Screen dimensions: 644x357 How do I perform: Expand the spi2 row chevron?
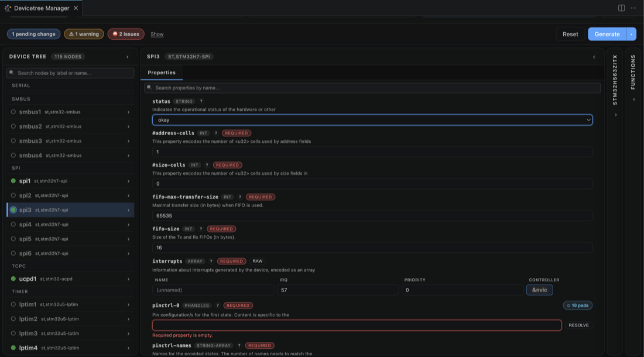click(x=128, y=195)
